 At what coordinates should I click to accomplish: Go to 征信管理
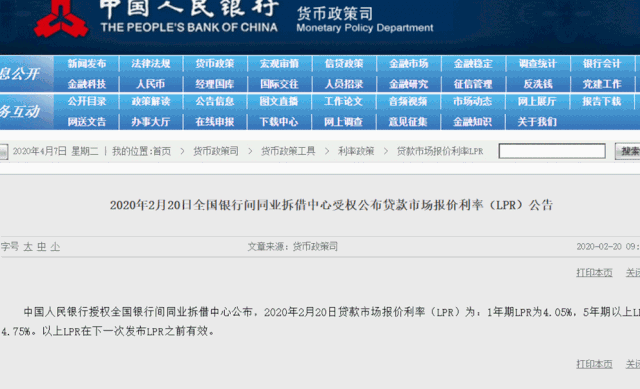[x=473, y=84]
